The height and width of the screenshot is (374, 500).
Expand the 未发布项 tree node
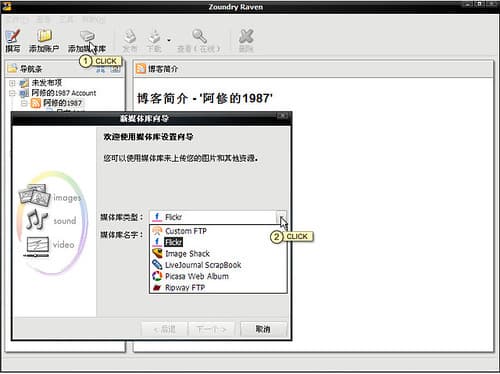click(x=12, y=83)
